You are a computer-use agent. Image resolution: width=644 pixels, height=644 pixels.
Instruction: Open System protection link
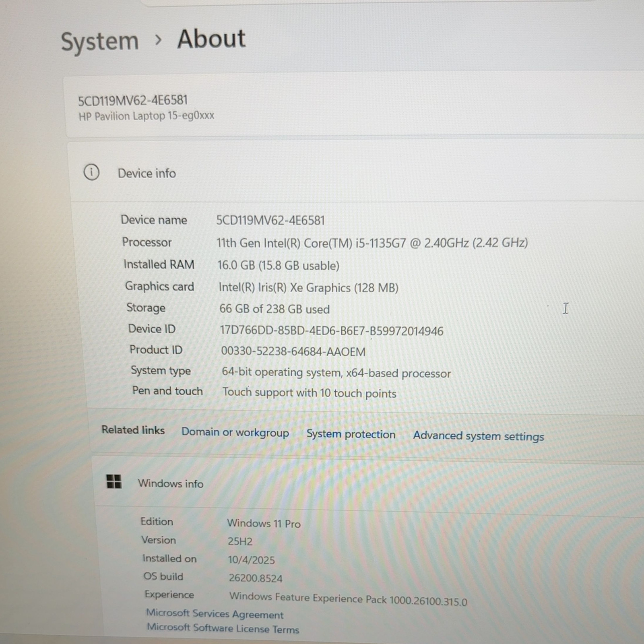(351, 434)
